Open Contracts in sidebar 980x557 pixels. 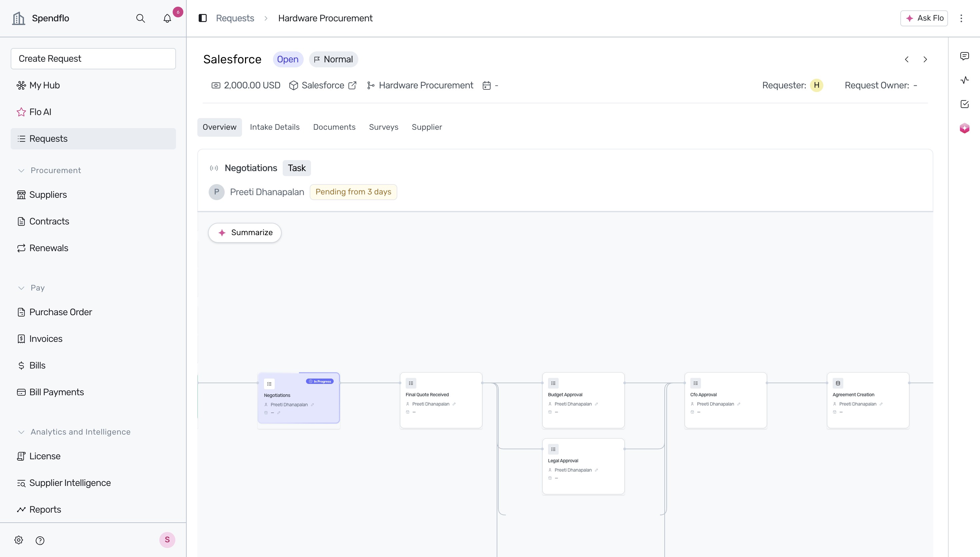click(x=93, y=221)
